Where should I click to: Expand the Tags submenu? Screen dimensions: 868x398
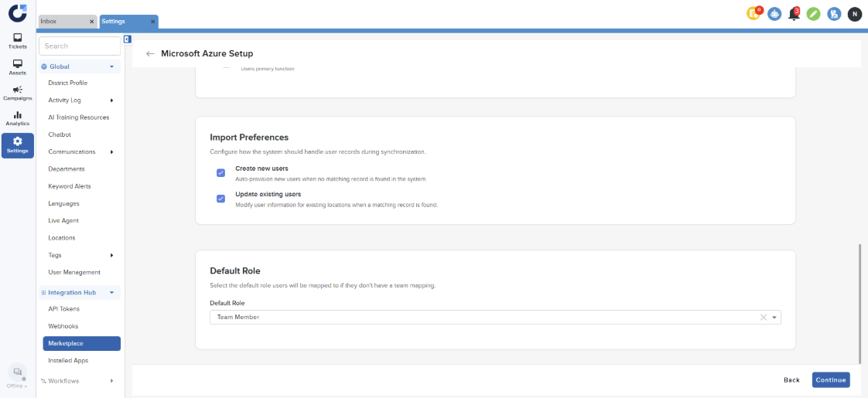tap(111, 255)
